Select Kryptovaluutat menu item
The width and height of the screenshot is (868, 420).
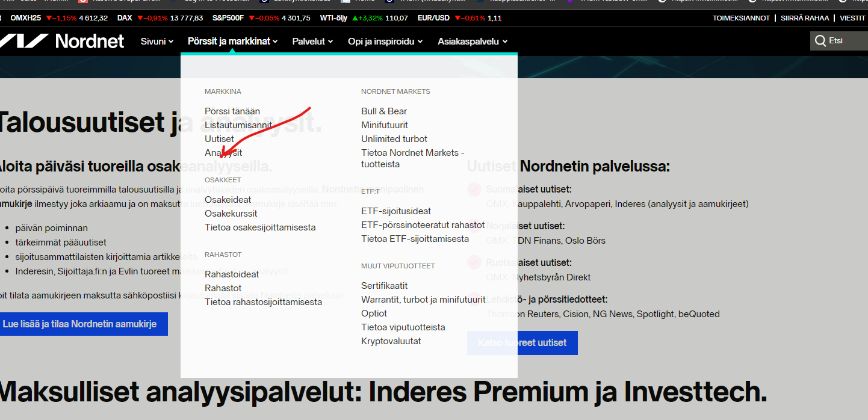coord(391,341)
